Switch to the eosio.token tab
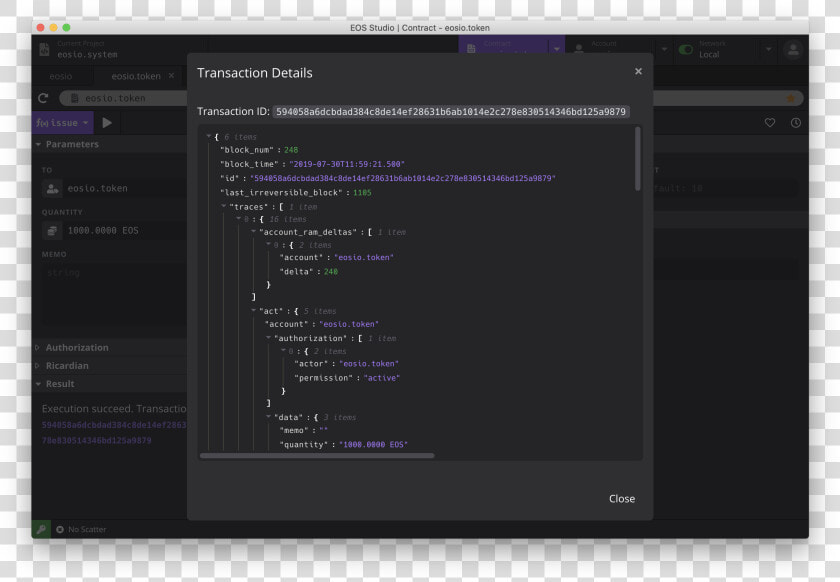 point(136,76)
